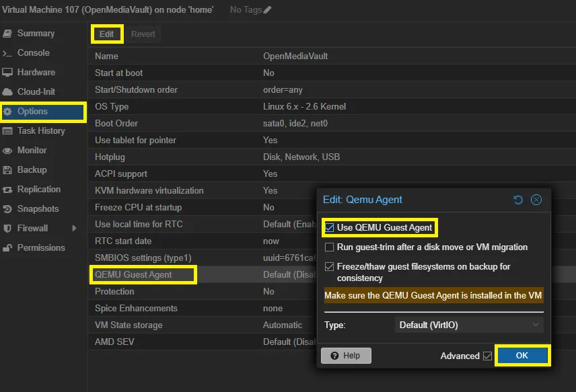Uncheck the Advanced checkbox
The width and height of the screenshot is (576, 392).
pos(487,356)
